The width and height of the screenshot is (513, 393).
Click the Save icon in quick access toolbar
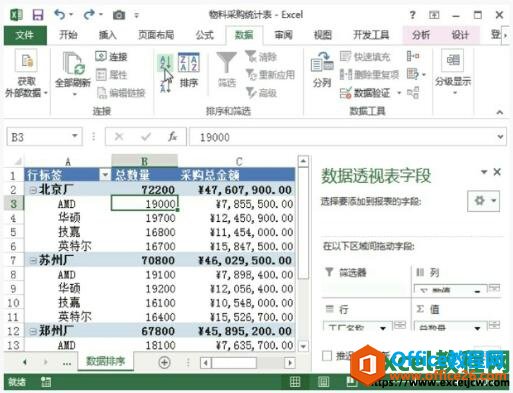pyautogui.click(x=38, y=15)
